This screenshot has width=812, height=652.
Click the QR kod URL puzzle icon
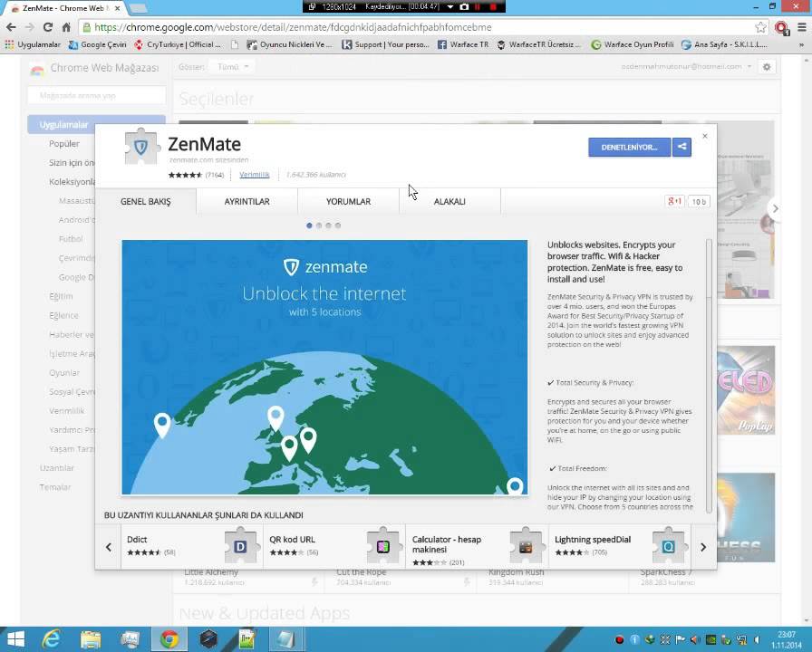point(383,545)
